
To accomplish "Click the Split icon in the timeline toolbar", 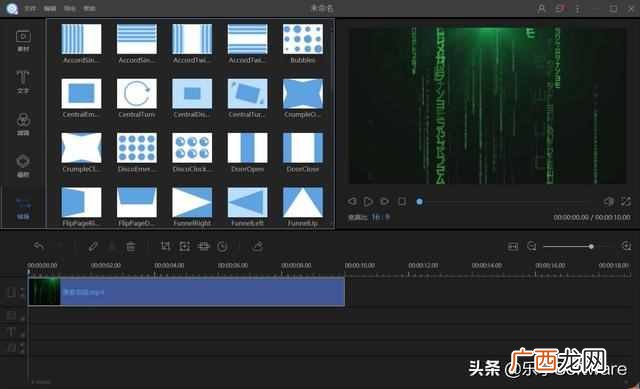I will (x=112, y=246).
